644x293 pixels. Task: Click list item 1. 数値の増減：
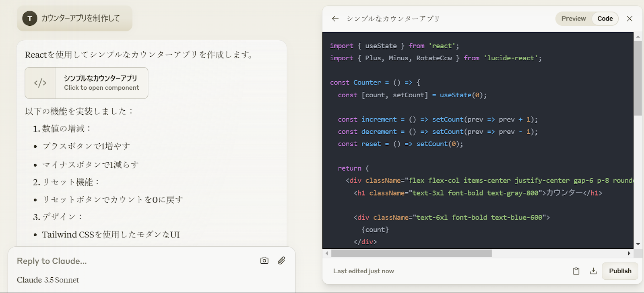[x=63, y=128]
